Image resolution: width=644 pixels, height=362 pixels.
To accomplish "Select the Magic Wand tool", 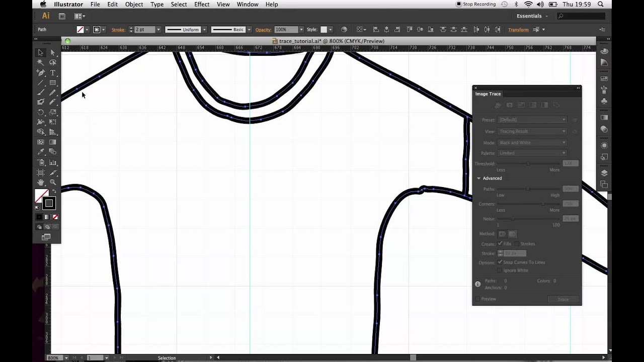I will [x=41, y=62].
